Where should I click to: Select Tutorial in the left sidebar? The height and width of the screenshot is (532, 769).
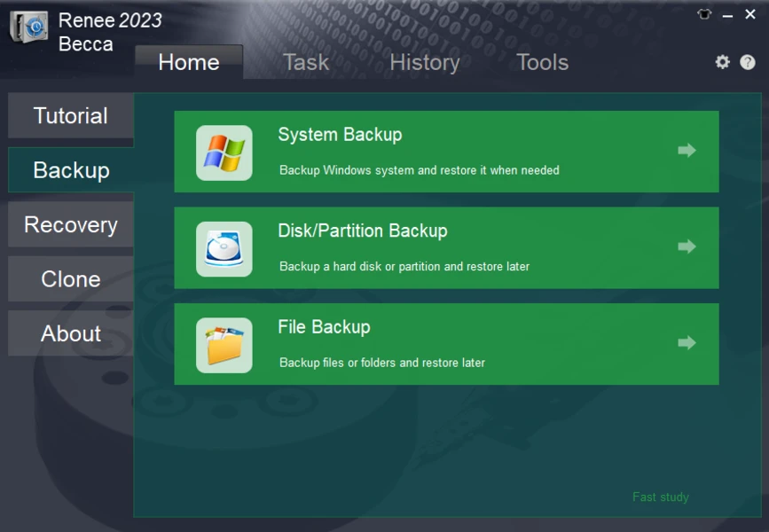coord(71,116)
